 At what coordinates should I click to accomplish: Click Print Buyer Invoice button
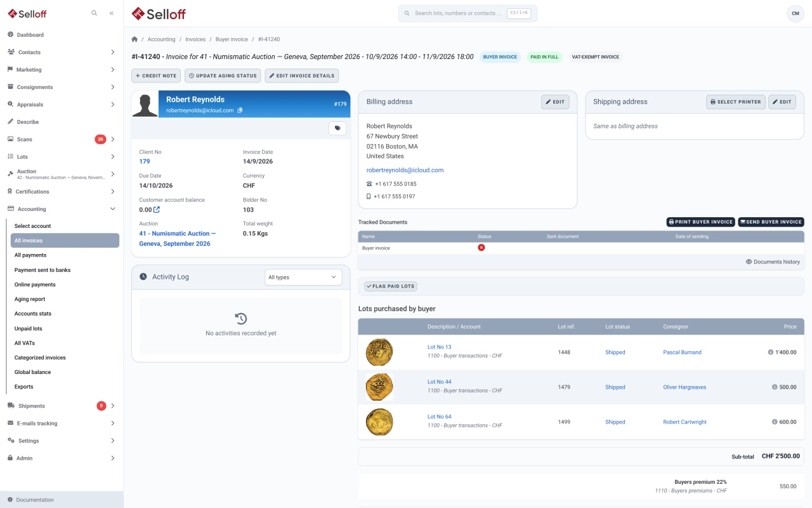pyautogui.click(x=700, y=222)
